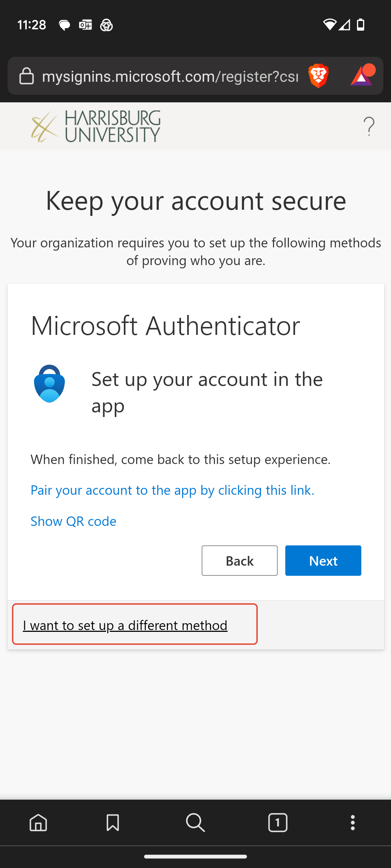Tap the cellular signal status icon

click(x=344, y=25)
